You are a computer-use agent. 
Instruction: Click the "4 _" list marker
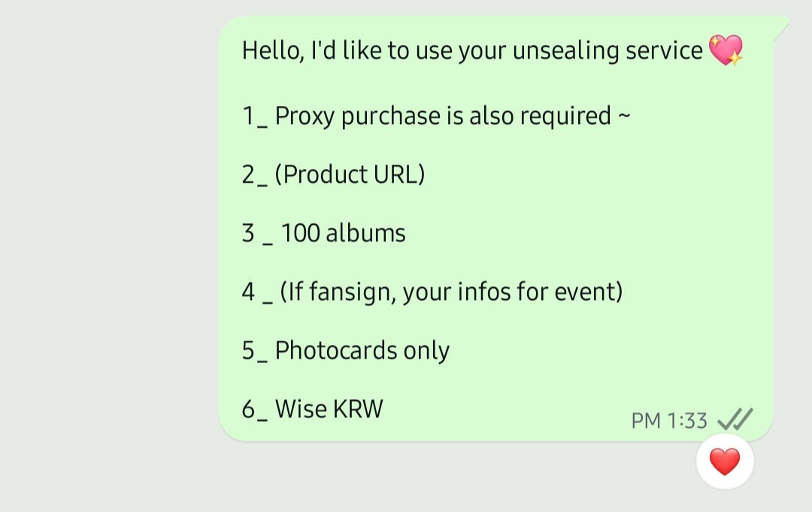tap(257, 292)
